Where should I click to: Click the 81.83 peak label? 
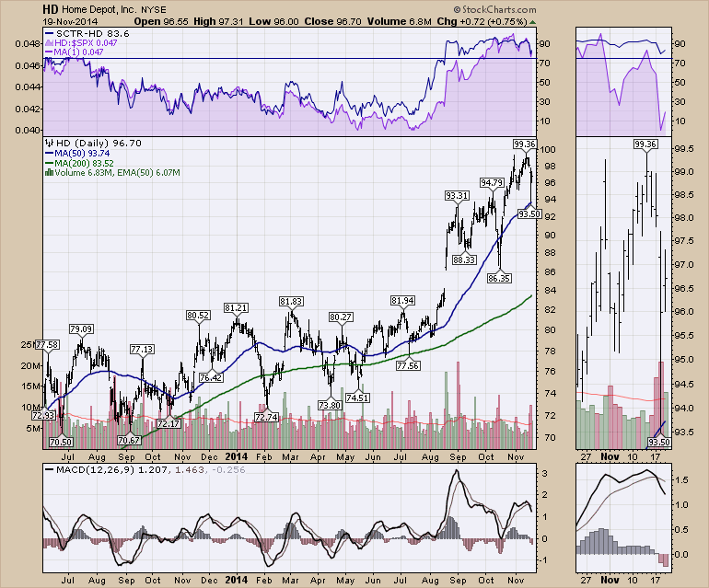(x=291, y=302)
